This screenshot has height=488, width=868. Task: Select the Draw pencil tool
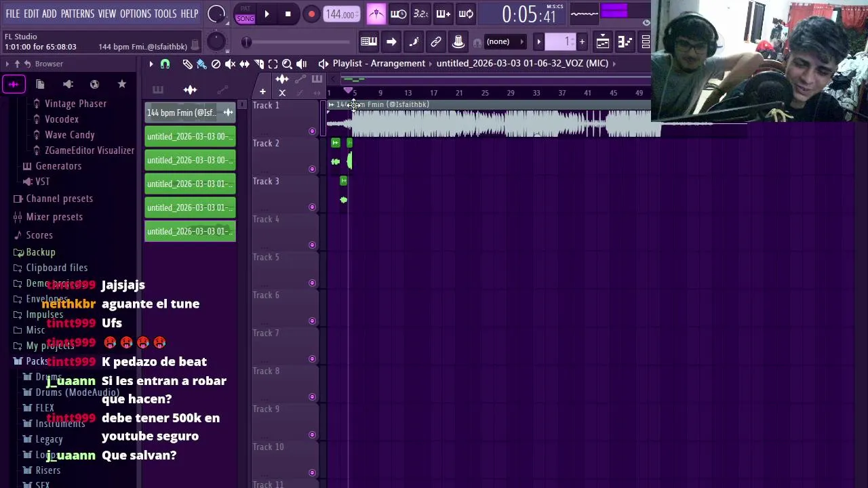click(187, 64)
